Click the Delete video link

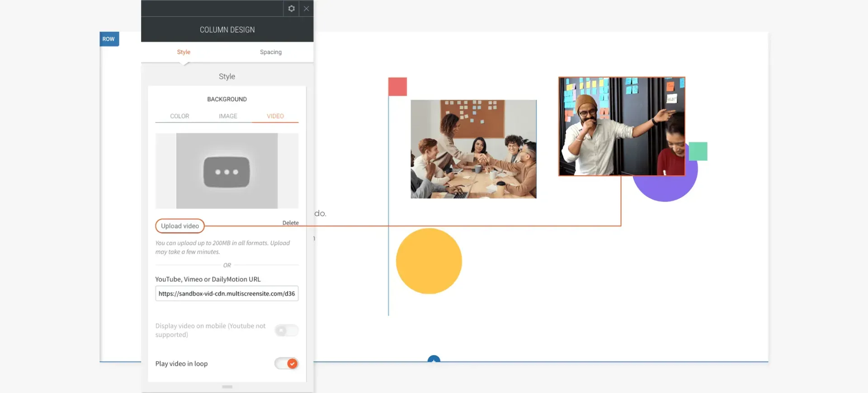click(290, 223)
